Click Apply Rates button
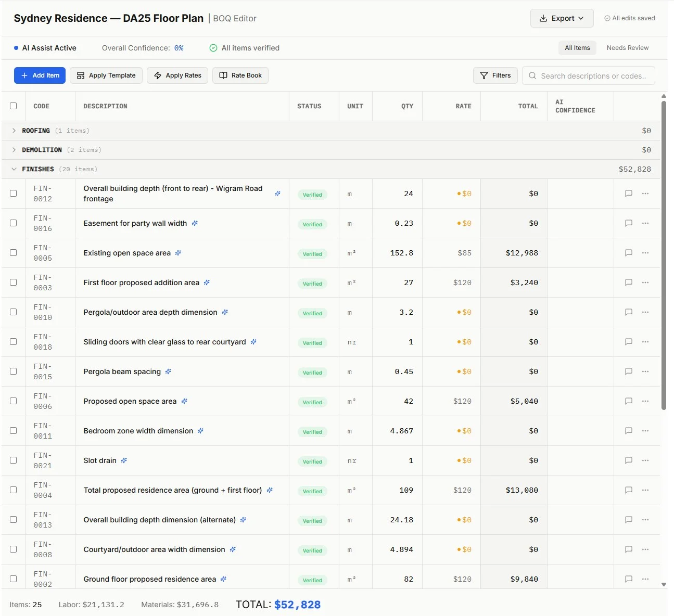 (x=177, y=75)
